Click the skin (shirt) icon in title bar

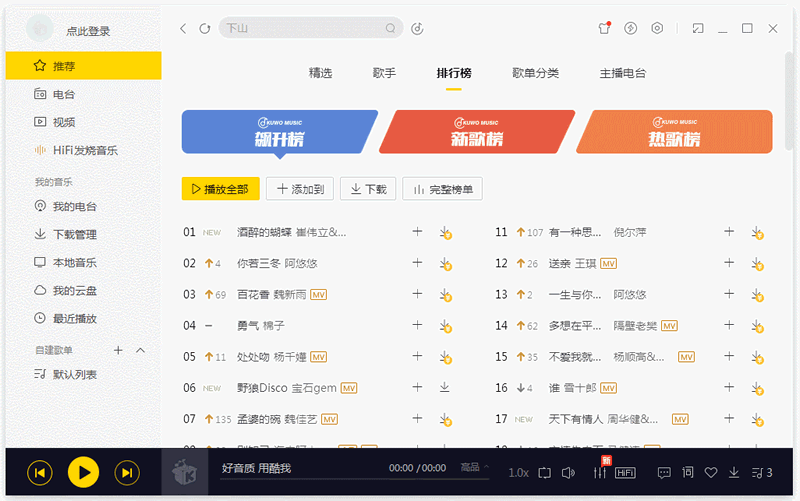pyautogui.click(x=604, y=29)
